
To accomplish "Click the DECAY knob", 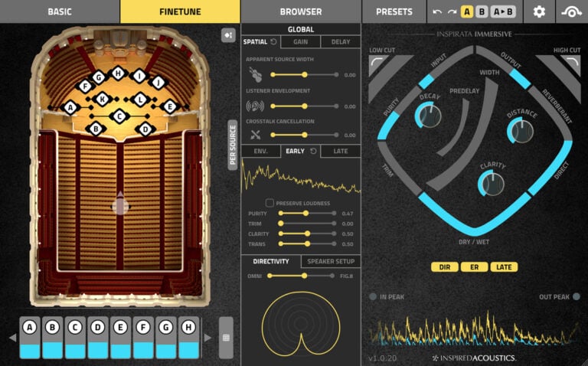I will (429, 115).
